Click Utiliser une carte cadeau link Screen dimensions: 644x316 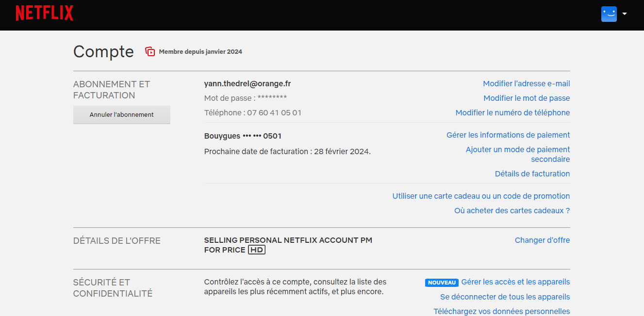[x=481, y=196]
